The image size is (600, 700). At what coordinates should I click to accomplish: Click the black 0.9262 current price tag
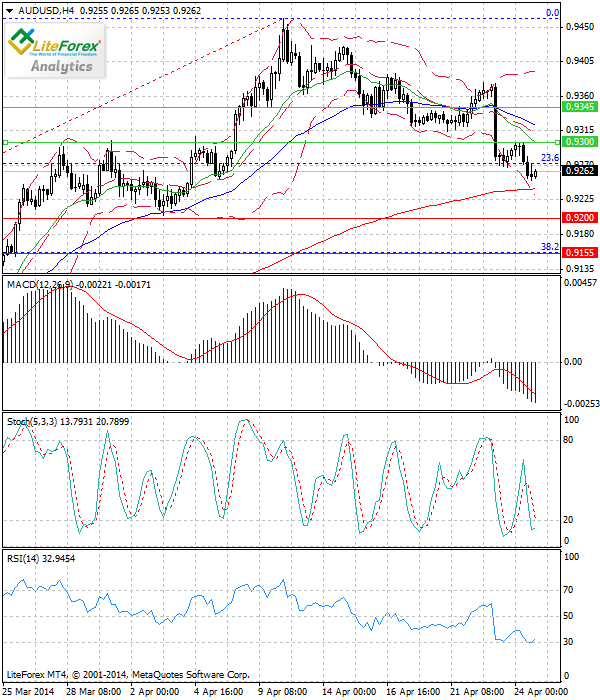tap(580, 171)
